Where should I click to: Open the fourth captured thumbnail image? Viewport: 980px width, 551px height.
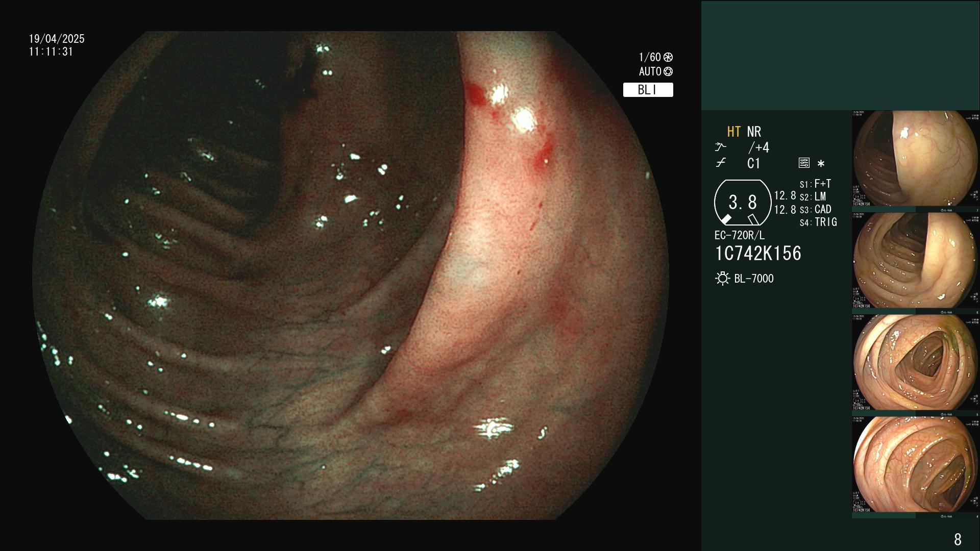(916, 465)
